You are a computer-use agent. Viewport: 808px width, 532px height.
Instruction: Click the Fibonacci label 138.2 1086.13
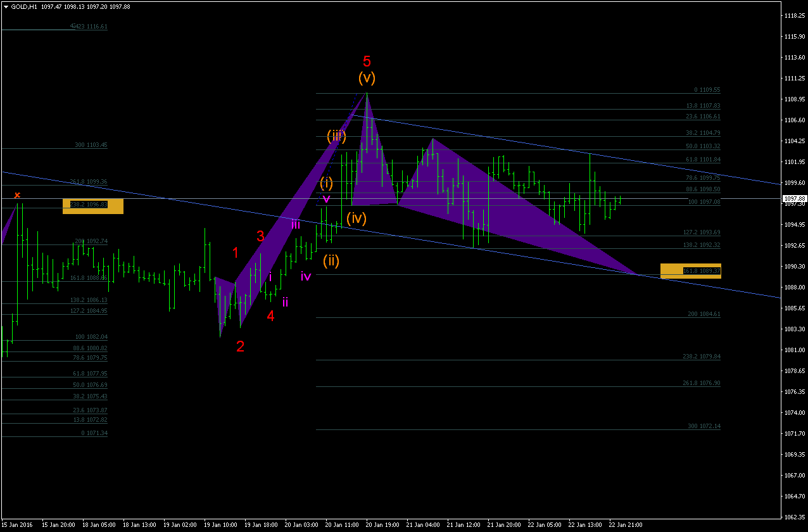pyautogui.click(x=89, y=300)
